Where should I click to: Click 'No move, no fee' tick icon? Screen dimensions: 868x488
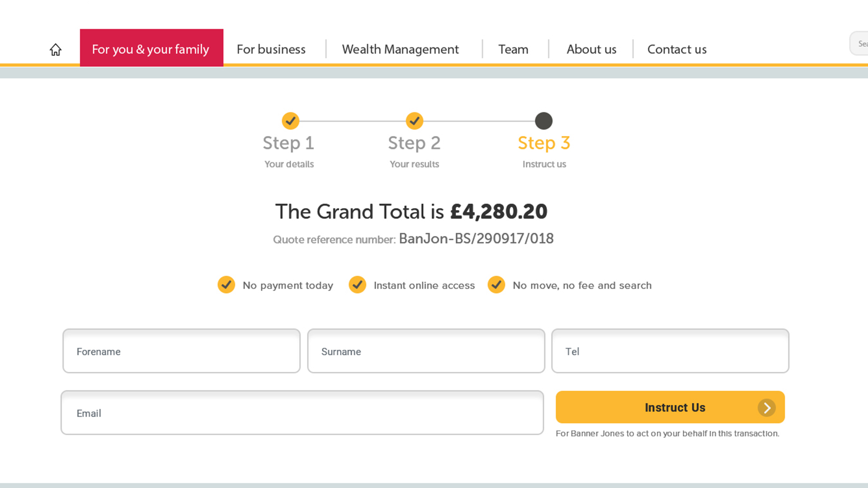496,285
